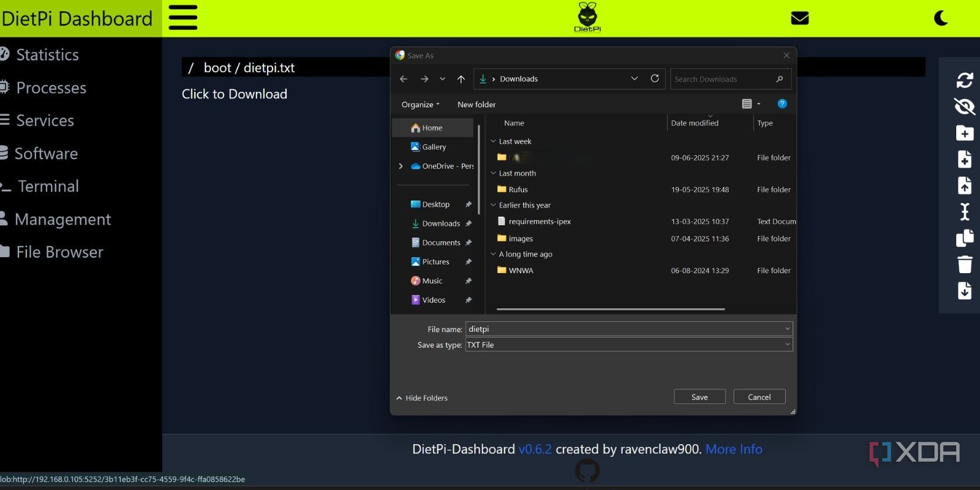Image resolution: width=980 pixels, height=490 pixels.
Task: Select Home in the navigation pane
Action: pos(432,127)
